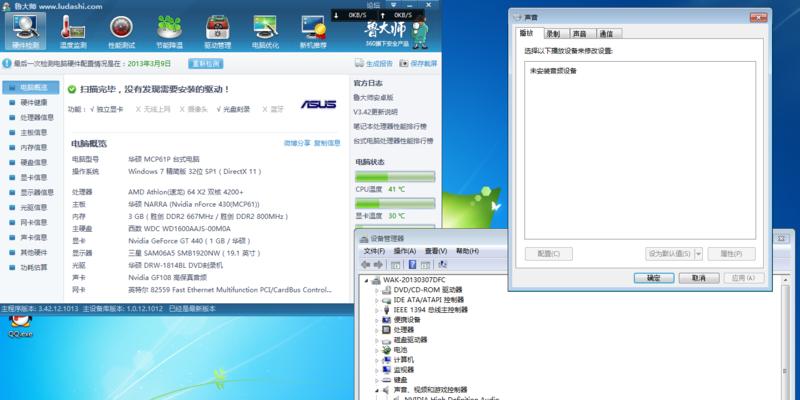Viewport: 800px width, 400px height.
Task: Click 微博分享 share link
Action: (297, 143)
